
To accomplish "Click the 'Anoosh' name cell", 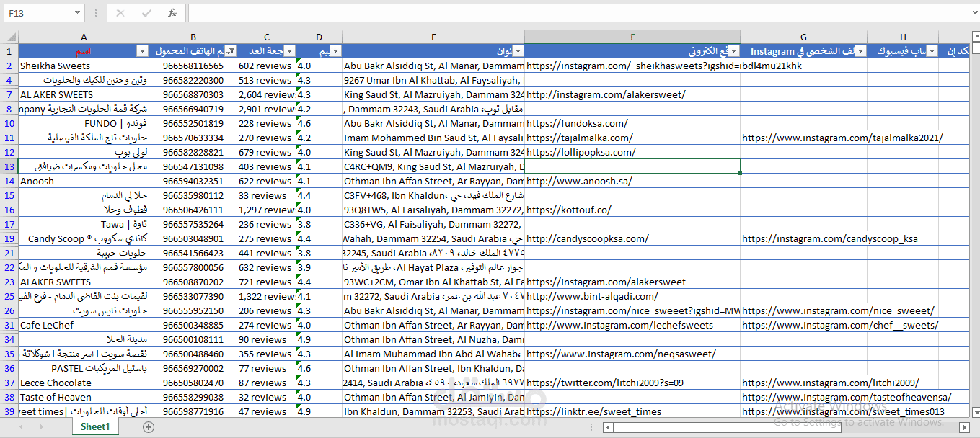I will 84,181.
